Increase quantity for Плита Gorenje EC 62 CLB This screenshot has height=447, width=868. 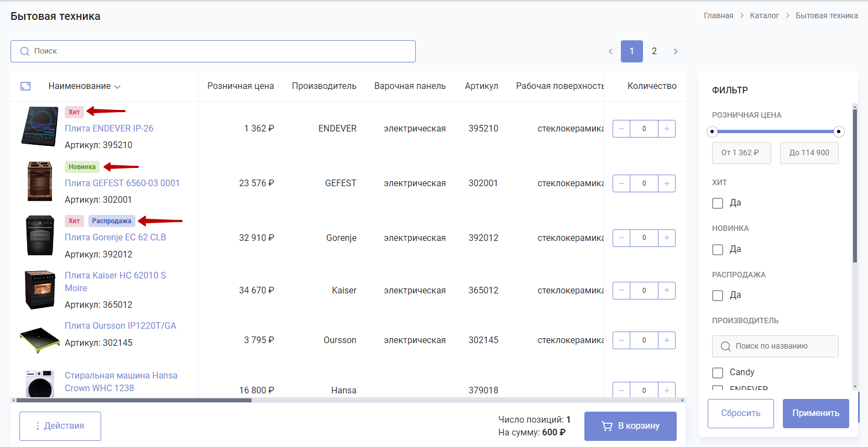[667, 238]
